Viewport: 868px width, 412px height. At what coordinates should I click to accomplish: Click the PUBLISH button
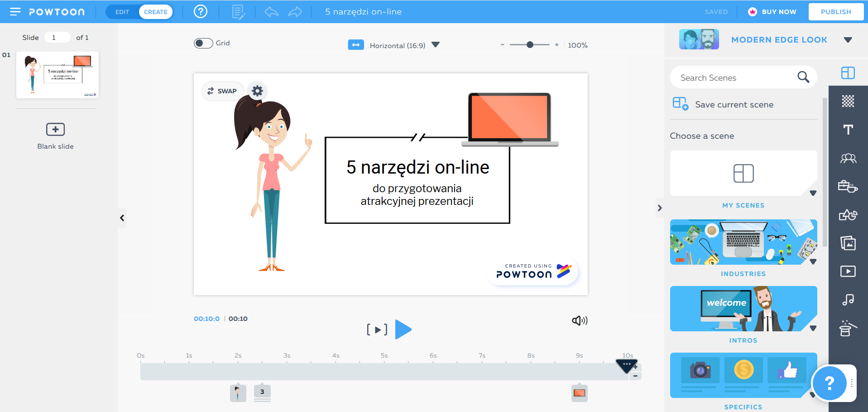(x=835, y=12)
